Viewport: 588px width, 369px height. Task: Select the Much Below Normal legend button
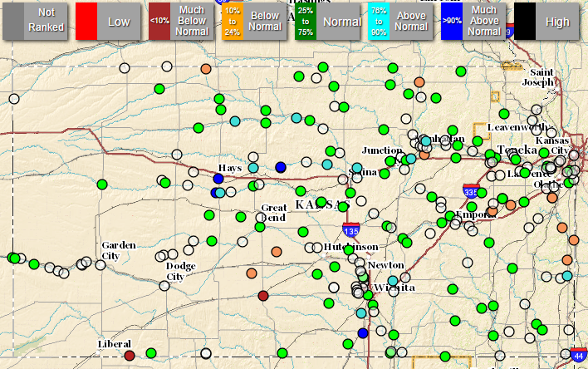(x=181, y=22)
